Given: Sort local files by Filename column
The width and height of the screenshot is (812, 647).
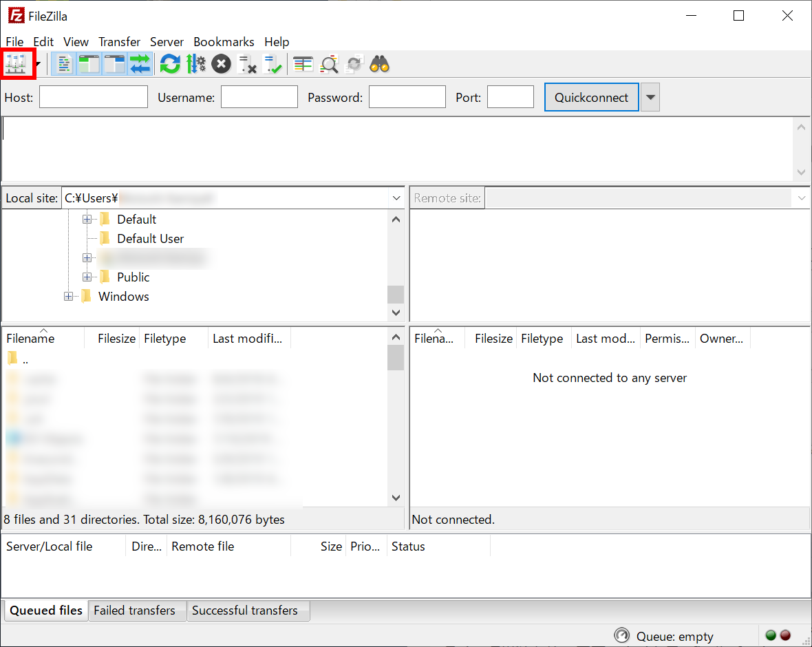Looking at the screenshot, I should [43, 338].
